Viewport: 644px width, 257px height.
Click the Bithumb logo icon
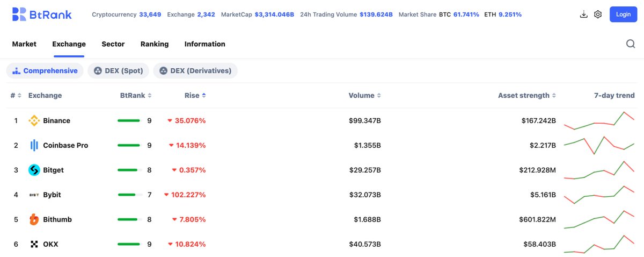coord(34,219)
